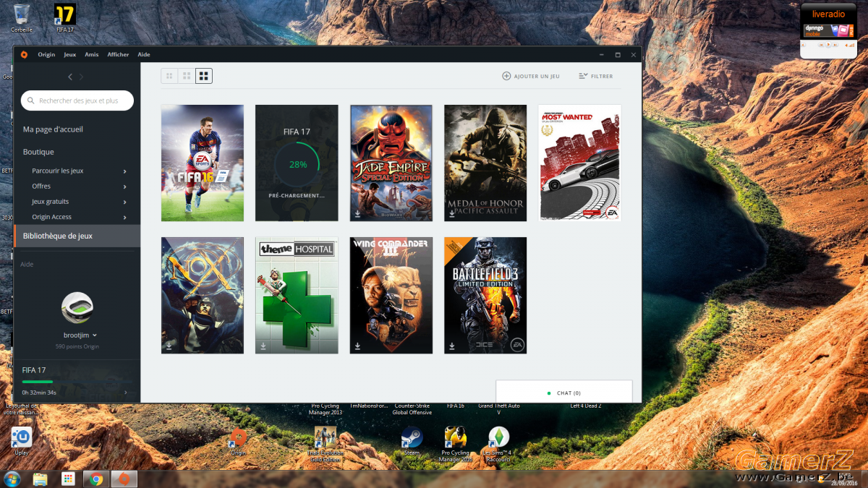Click the download icon on Theme Hospital

(x=263, y=346)
